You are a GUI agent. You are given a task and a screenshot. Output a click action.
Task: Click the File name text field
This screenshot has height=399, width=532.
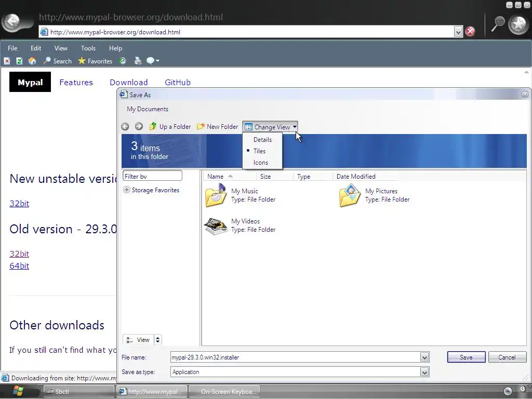pyautogui.click(x=295, y=357)
